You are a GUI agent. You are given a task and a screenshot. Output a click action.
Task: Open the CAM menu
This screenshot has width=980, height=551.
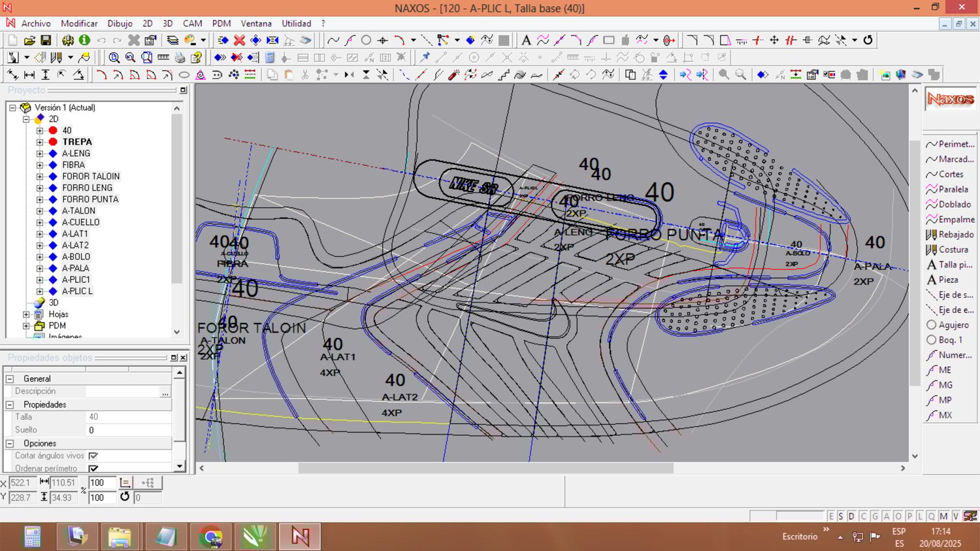(x=192, y=24)
